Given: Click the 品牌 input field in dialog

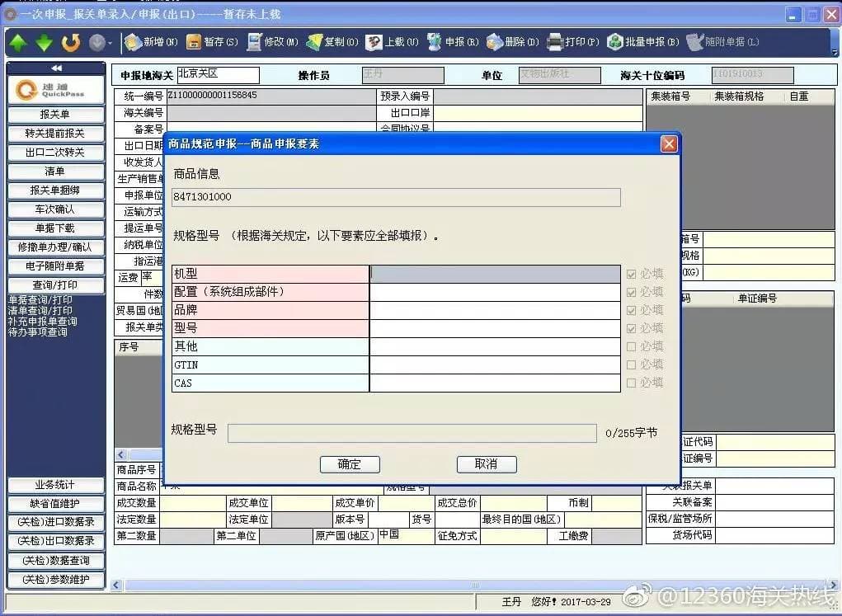Looking at the screenshot, I should tap(494, 310).
